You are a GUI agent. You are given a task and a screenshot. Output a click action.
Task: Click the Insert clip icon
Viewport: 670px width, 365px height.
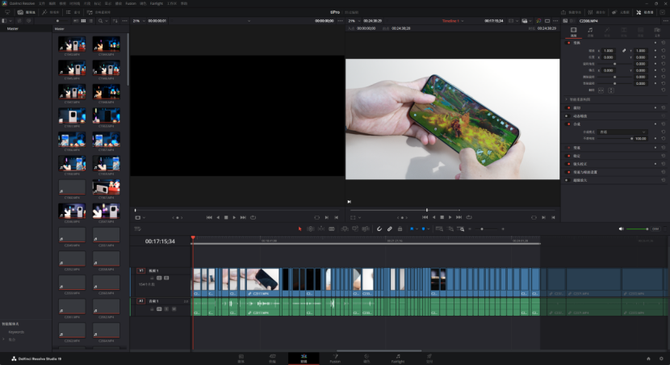pyautogui.click(x=344, y=229)
